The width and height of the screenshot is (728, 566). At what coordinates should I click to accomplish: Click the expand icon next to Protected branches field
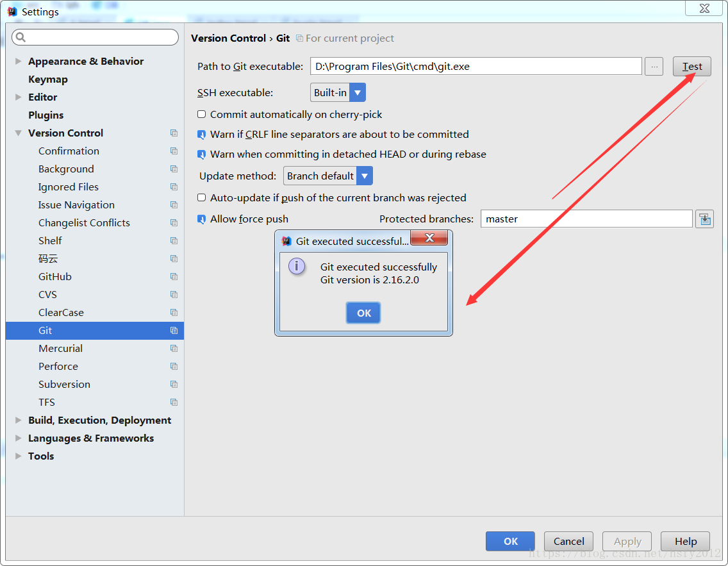[x=704, y=219]
